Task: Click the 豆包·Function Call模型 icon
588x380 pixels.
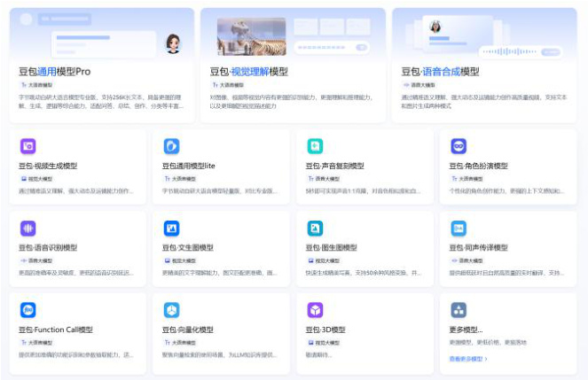Action: [27, 310]
